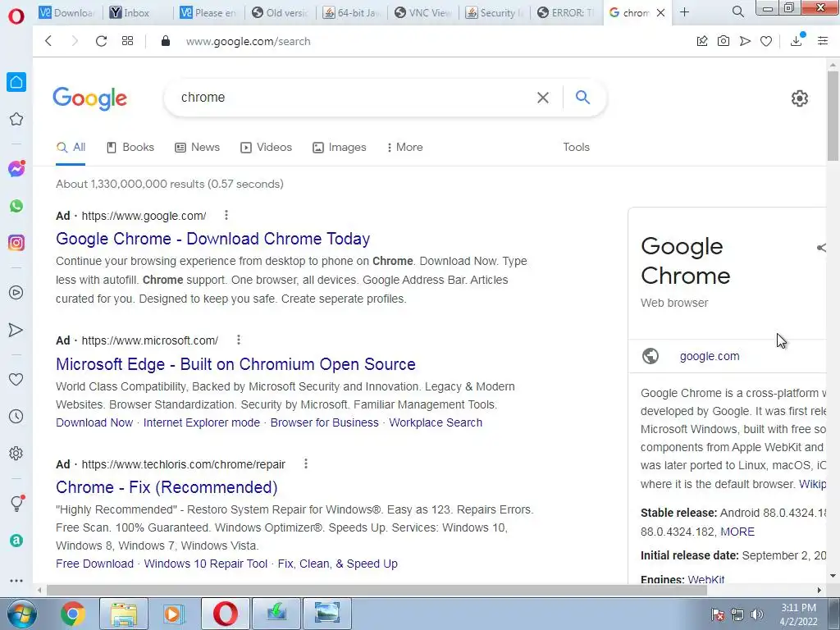840x630 pixels.
Task: Open Microsoft Edge - Built on Chromium link
Action: point(235,364)
